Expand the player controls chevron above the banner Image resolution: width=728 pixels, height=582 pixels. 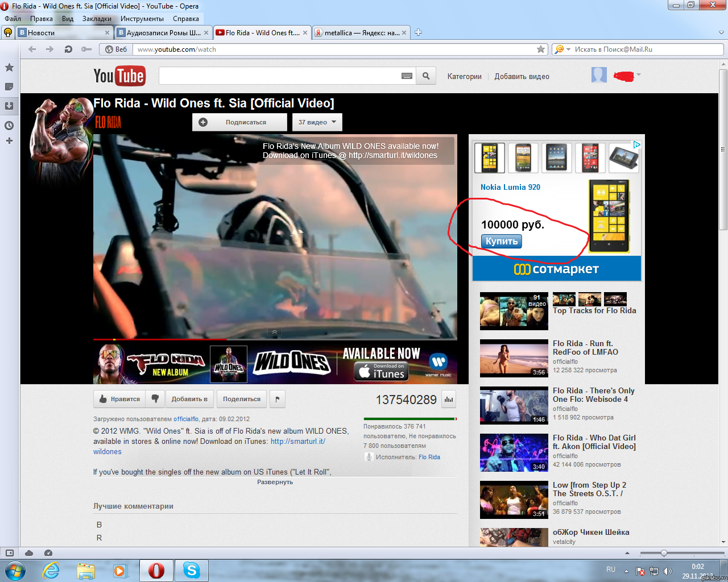tap(274, 332)
